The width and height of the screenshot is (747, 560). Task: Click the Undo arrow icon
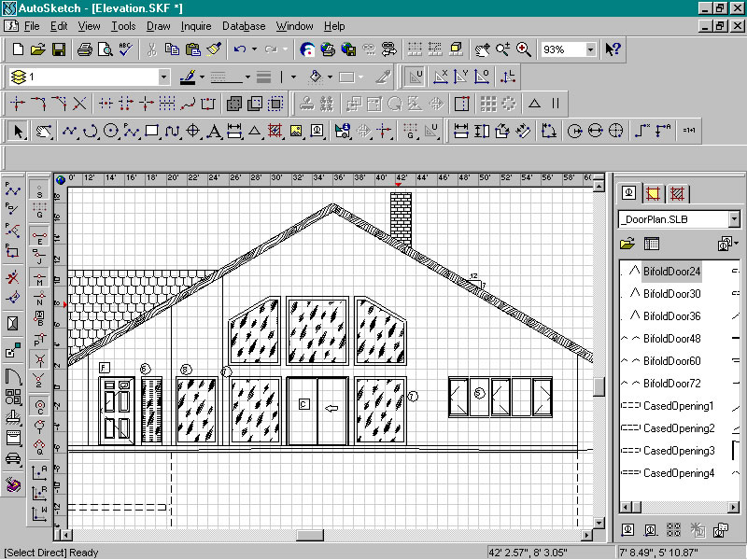(240, 49)
